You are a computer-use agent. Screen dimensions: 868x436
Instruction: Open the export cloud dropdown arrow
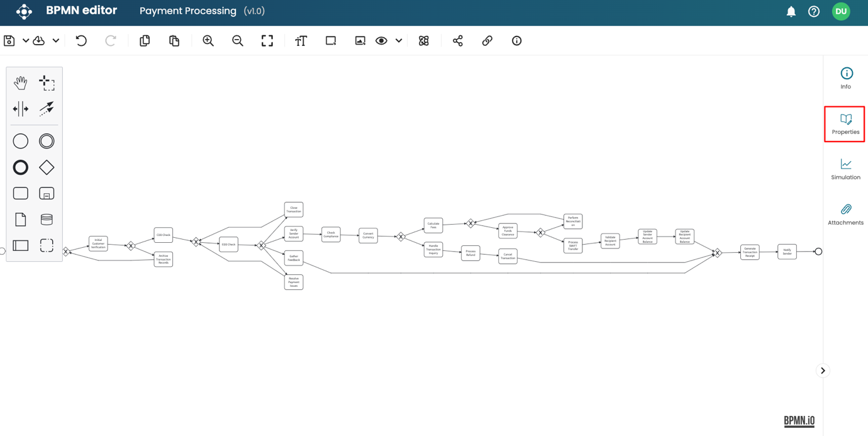(56, 41)
